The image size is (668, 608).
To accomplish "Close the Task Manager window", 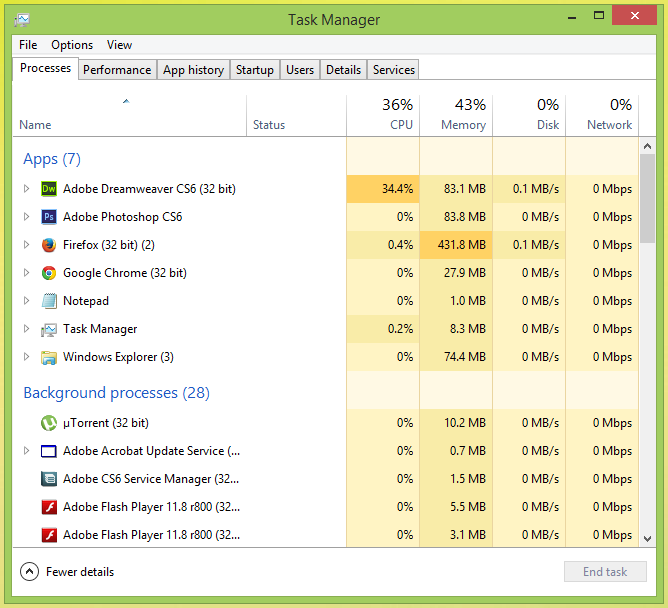I will (x=634, y=15).
